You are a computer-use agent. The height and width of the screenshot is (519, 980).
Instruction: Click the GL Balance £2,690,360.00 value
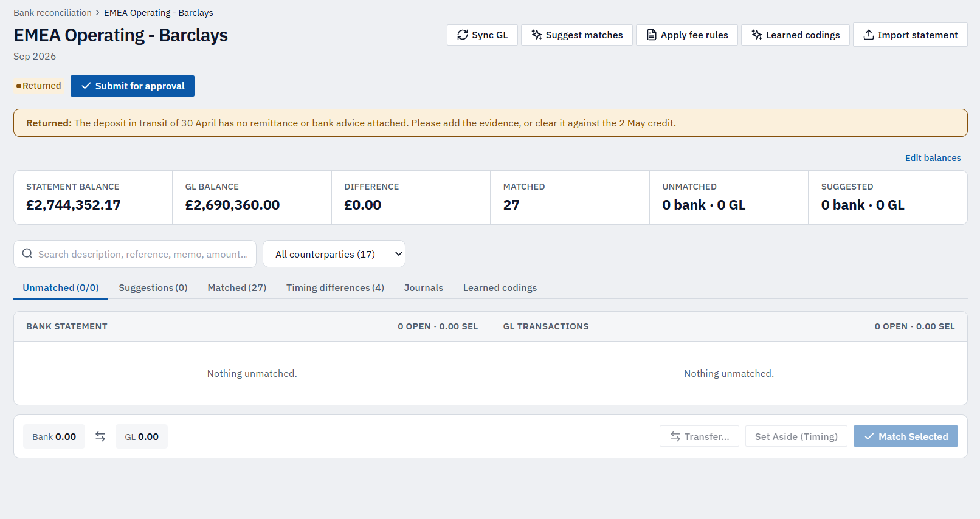pos(232,205)
